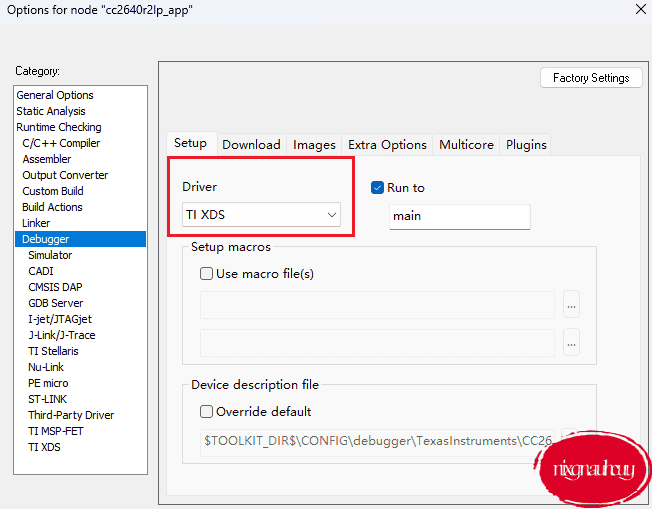Enable Use macro file(s) checkbox
The image size is (652, 509).
pos(207,273)
